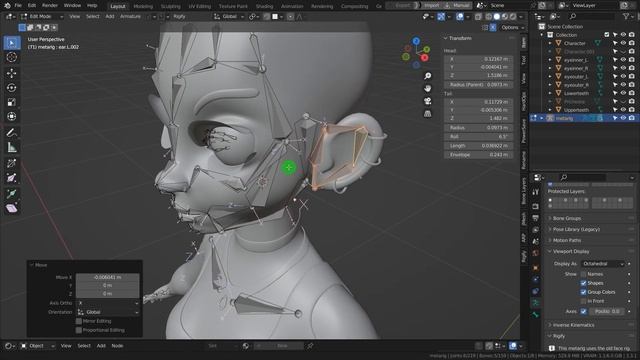Select the Annotate pencil tool

(x=12, y=133)
